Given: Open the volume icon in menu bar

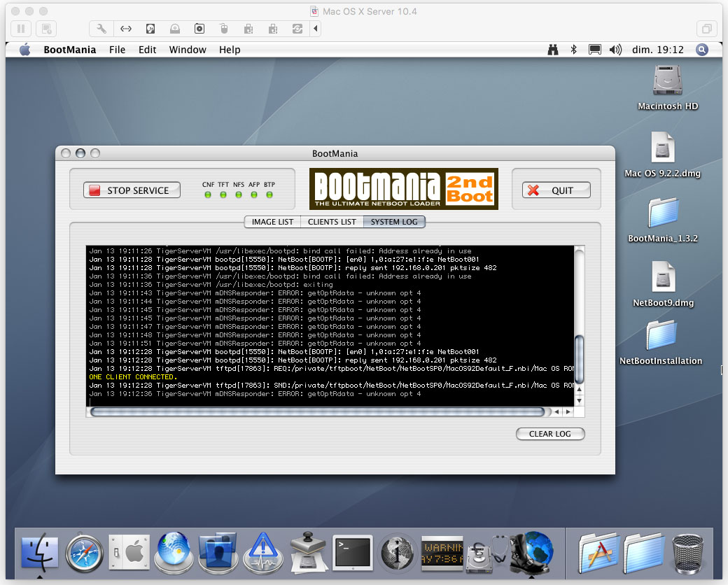Looking at the screenshot, I should pyautogui.click(x=615, y=50).
